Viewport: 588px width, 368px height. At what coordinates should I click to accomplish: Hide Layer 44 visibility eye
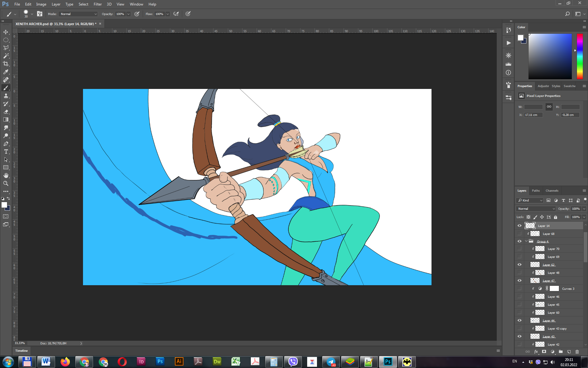(x=519, y=320)
